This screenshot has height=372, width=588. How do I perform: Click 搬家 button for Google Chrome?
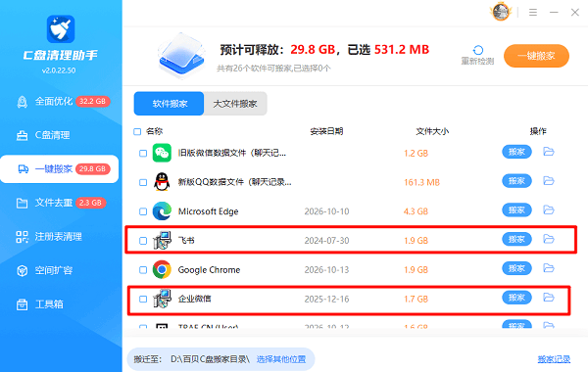516,268
